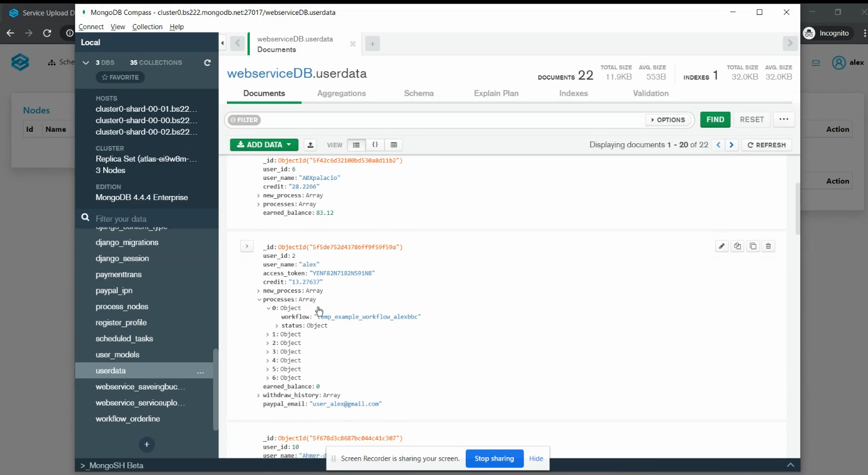Image resolution: width=868 pixels, height=475 pixels.
Task: Expand the 3: Object entry
Action: tap(268, 352)
